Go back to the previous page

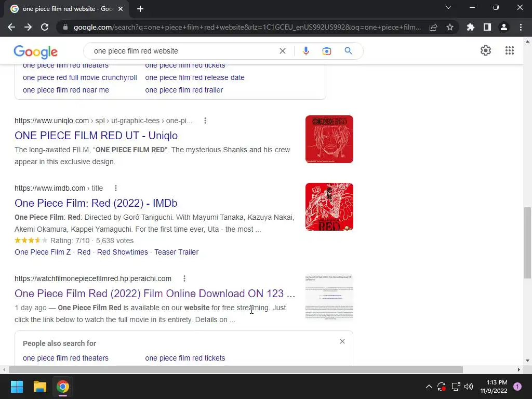(x=11, y=27)
